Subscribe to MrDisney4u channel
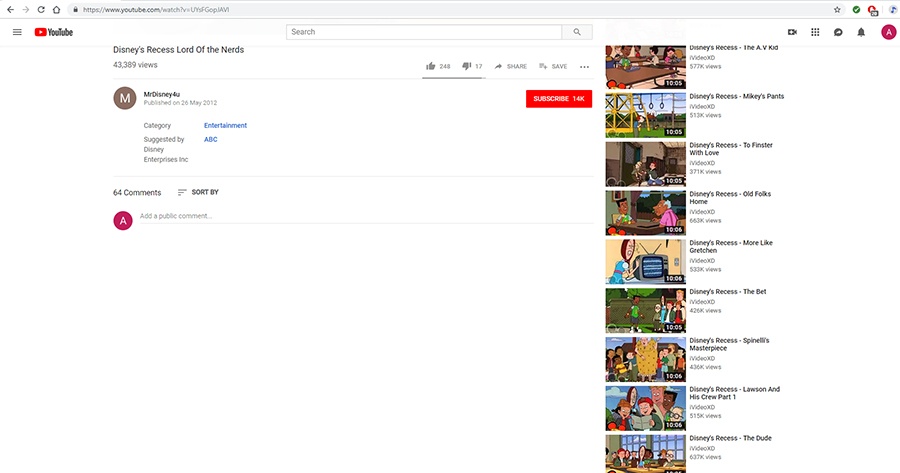900x473 pixels. pos(558,99)
